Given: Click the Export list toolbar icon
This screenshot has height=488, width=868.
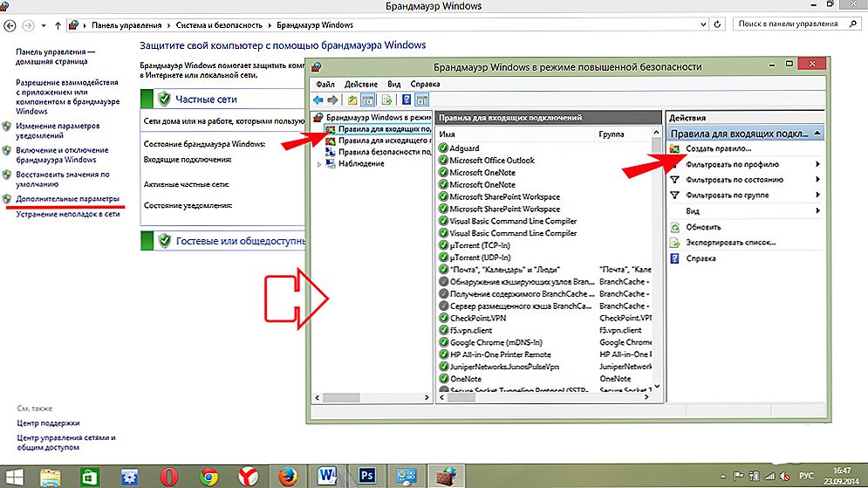Looking at the screenshot, I should [x=387, y=100].
